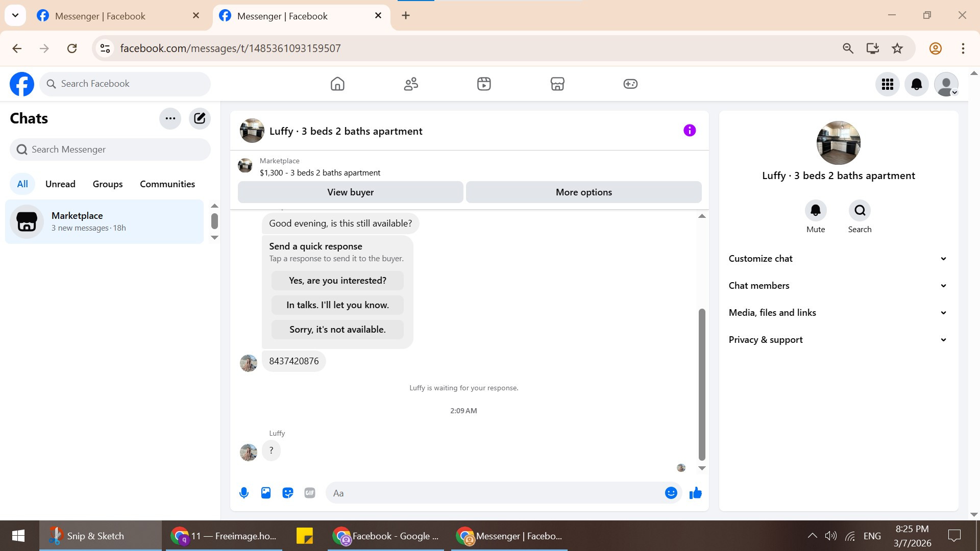The width and height of the screenshot is (980, 551).
Task: Bookmark this page with star icon
Action: [x=897, y=48]
